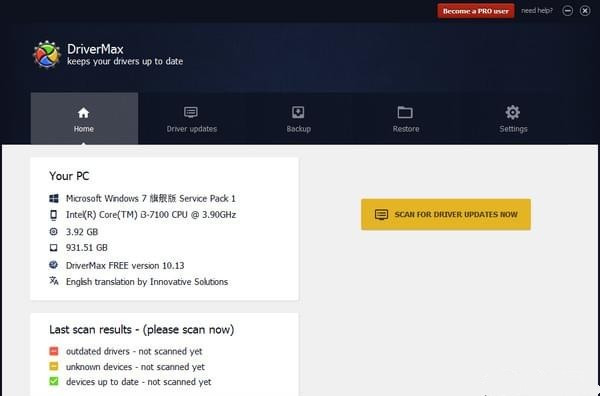Start scan for driver updates now
This screenshot has height=396, width=600.
446,215
